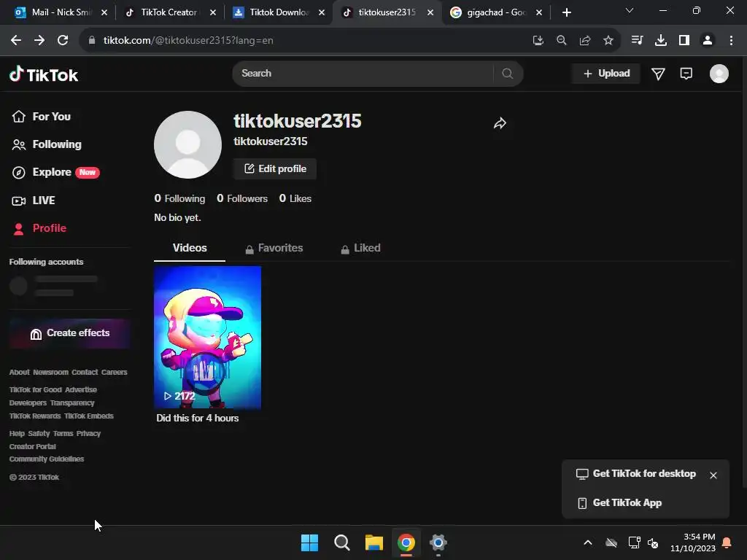
Task: Click the share this page icon
Action: click(x=585, y=41)
